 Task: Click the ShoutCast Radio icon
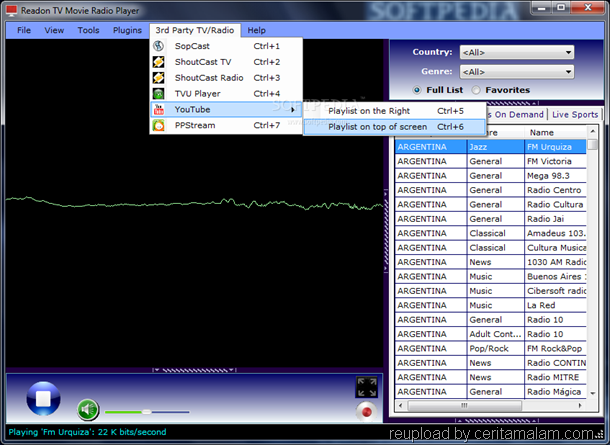[x=158, y=78]
